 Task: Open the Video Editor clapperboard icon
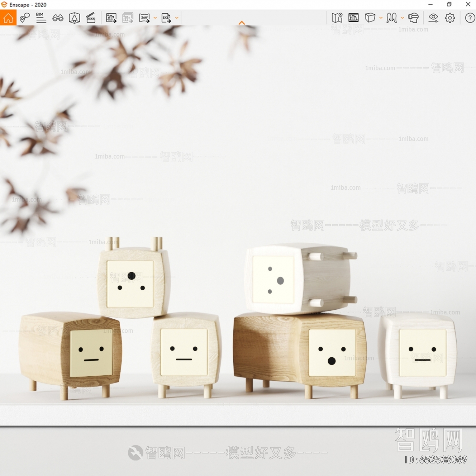coord(91,18)
